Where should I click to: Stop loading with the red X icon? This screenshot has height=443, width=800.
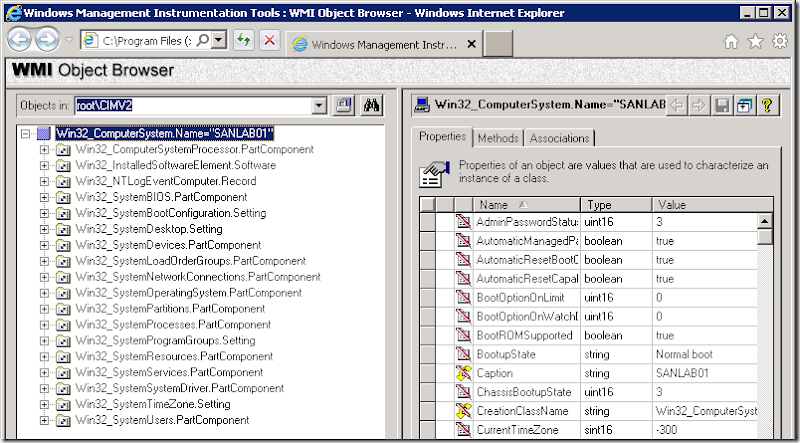click(x=270, y=40)
